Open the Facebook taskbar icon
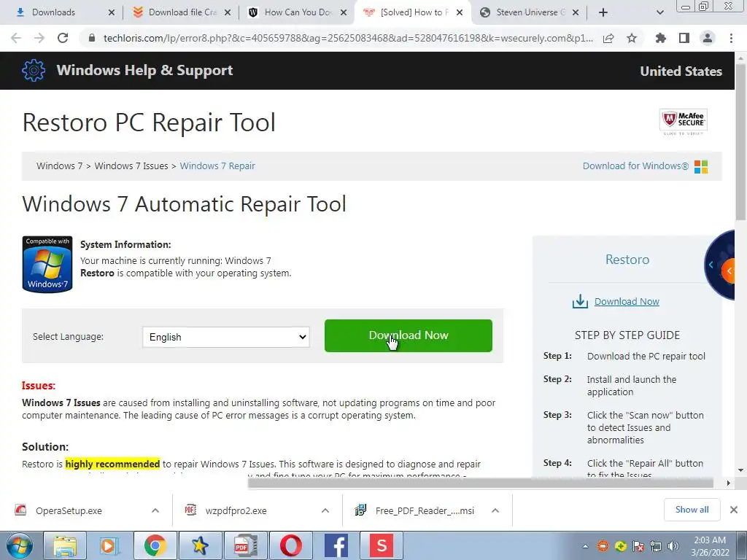747x560 pixels. click(336, 545)
